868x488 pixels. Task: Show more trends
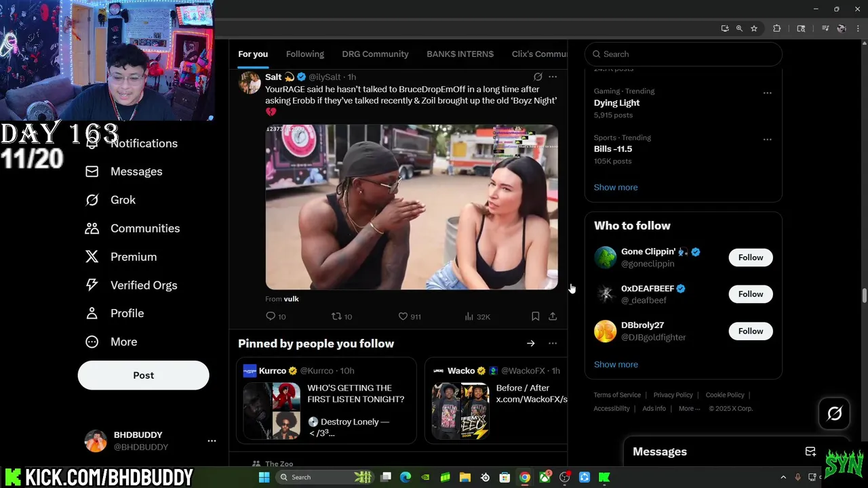pos(616,188)
